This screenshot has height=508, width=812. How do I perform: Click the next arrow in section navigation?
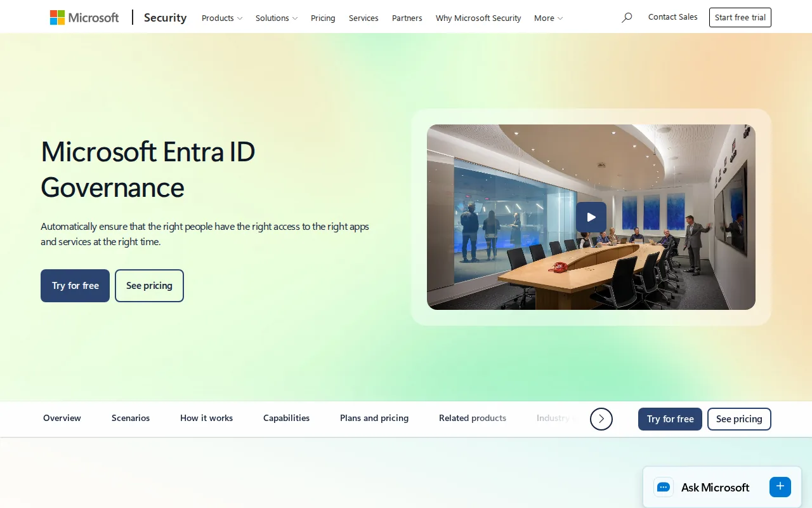click(x=601, y=418)
